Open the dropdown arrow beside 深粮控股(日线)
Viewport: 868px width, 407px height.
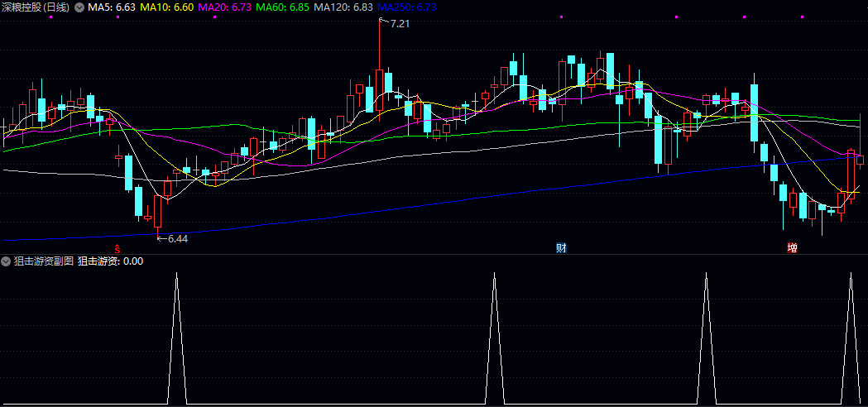pos(79,7)
